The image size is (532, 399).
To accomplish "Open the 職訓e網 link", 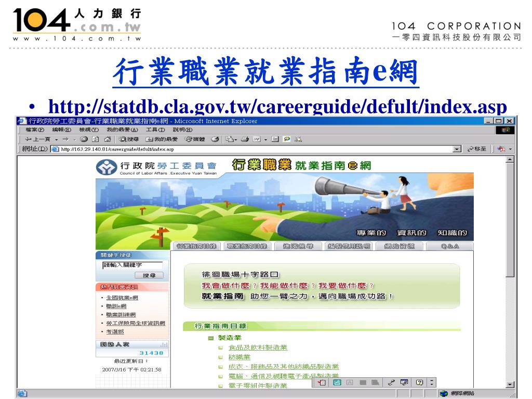I will tap(116, 306).
